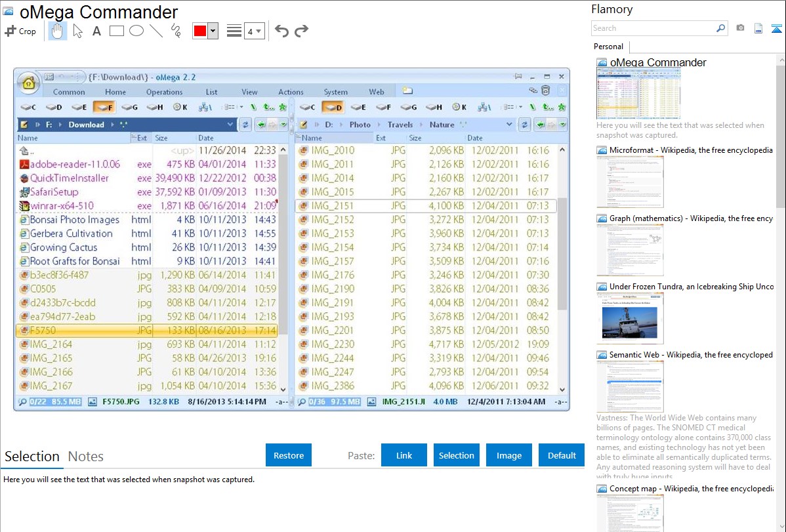
Task: Select drive H in the right panel
Action: (x=434, y=107)
